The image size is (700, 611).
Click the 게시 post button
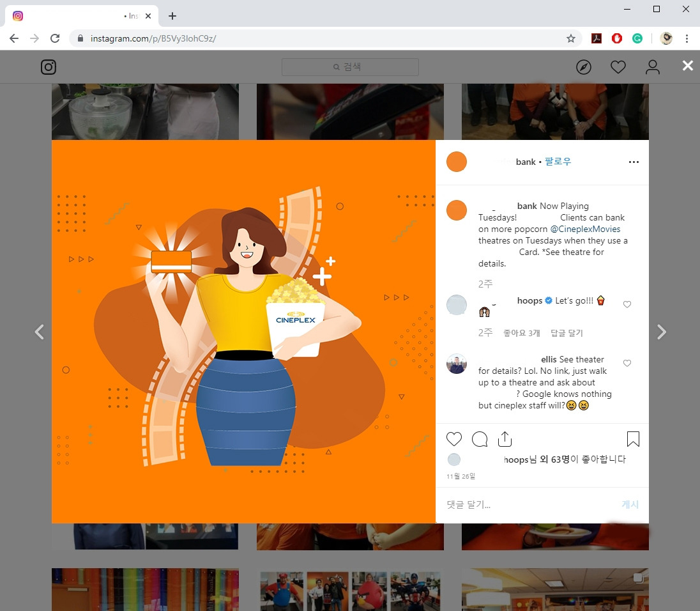[x=630, y=504]
